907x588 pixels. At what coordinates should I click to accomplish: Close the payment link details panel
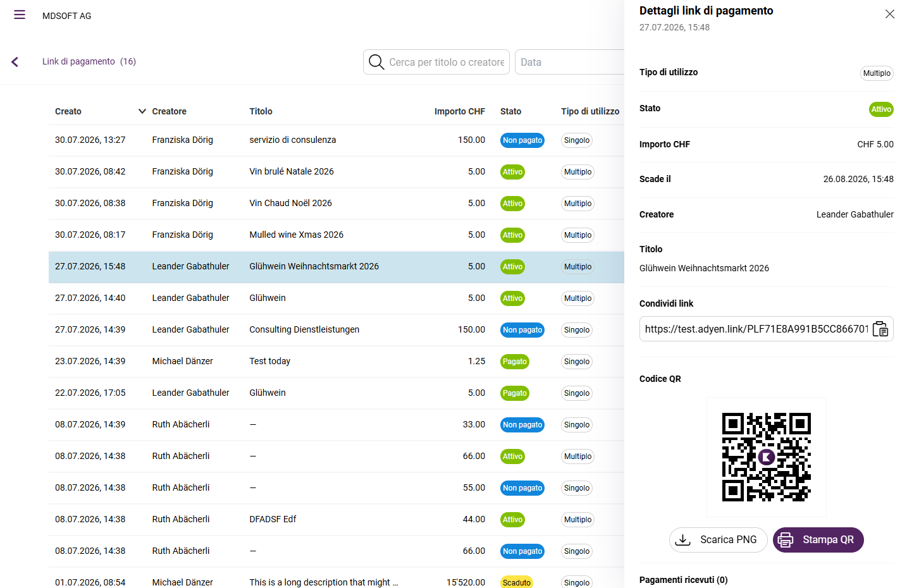(889, 14)
